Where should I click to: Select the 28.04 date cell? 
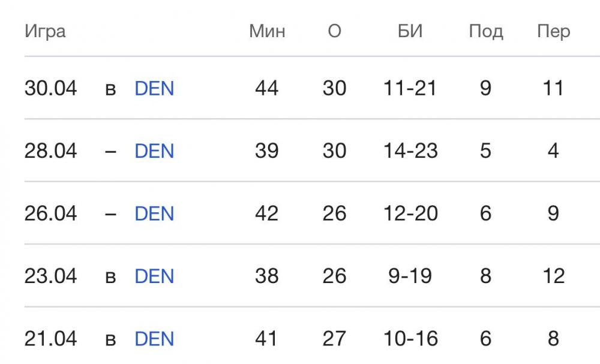[x=51, y=151]
